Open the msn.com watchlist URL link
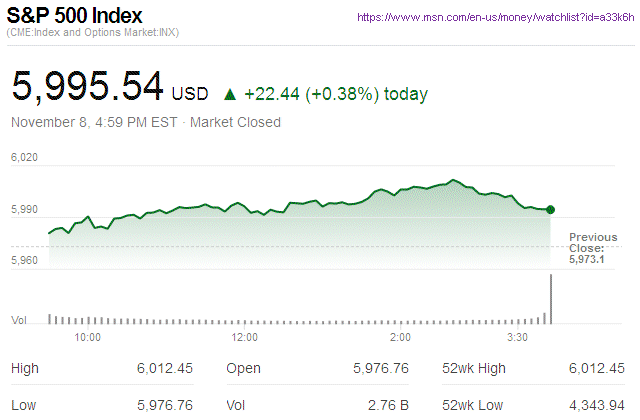This screenshot has width=640, height=420. point(493,17)
